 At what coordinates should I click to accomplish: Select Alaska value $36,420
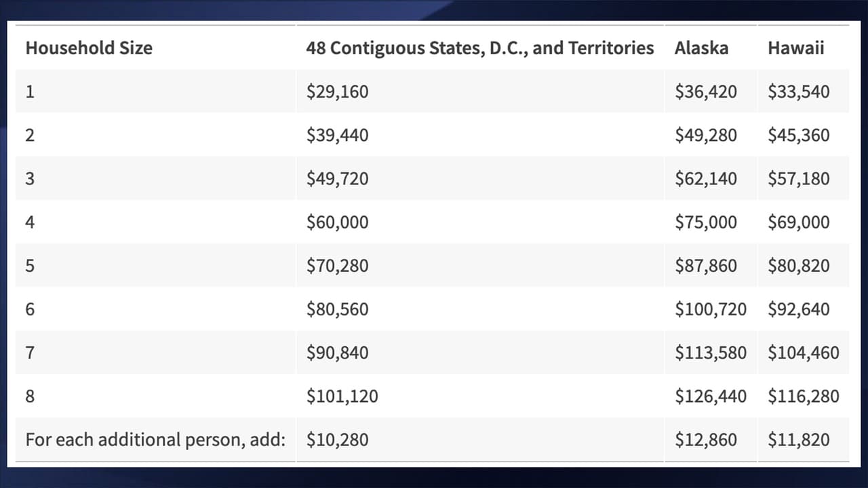pyautogui.click(x=705, y=91)
